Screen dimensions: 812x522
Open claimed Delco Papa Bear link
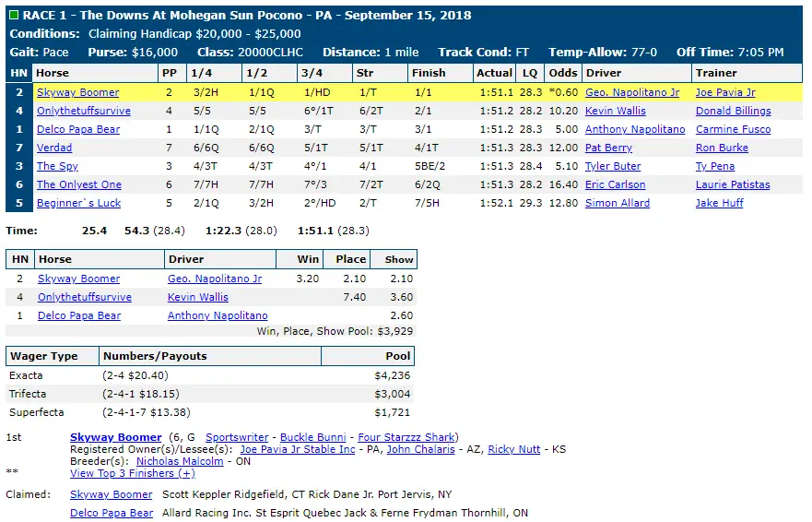click(x=112, y=513)
